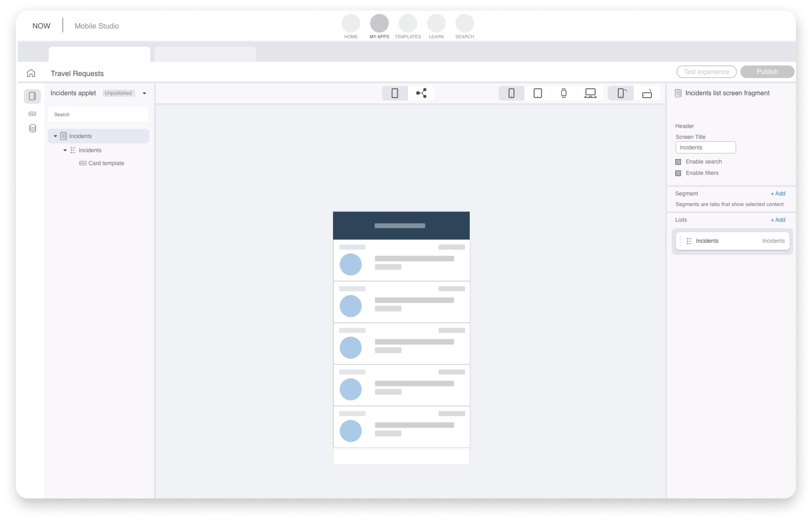The height and width of the screenshot is (520, 812).
Task: Select the screens icon in left sidebar
Action: coord(33,96)
